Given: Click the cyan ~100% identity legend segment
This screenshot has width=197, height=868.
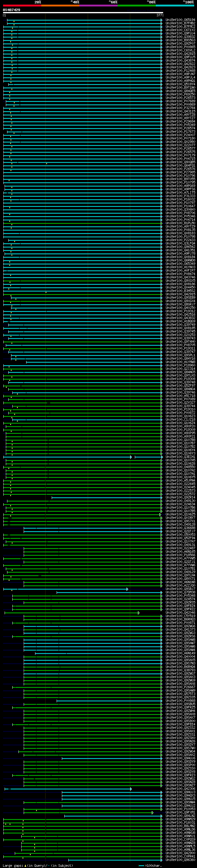Looking at the screenshot, I should pos(175,6).
